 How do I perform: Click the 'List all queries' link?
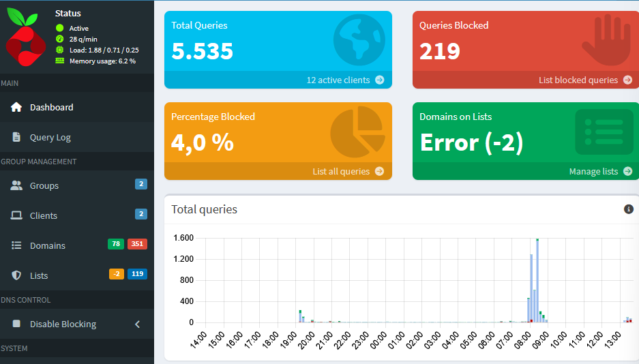click(348, 172)
